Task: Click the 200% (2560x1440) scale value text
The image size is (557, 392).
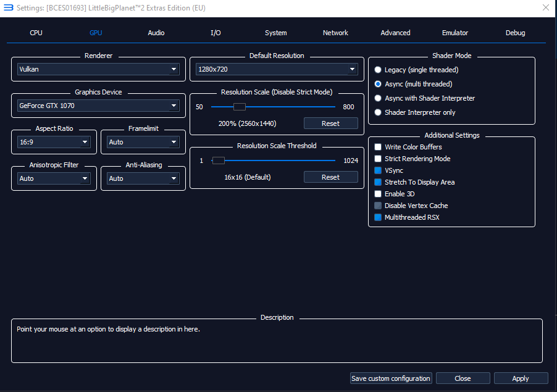Action: 247,123
